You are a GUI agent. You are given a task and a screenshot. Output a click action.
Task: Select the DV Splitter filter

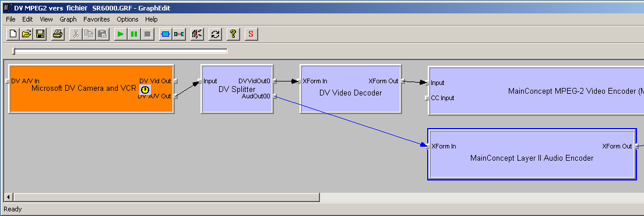(x=237, y=88)
